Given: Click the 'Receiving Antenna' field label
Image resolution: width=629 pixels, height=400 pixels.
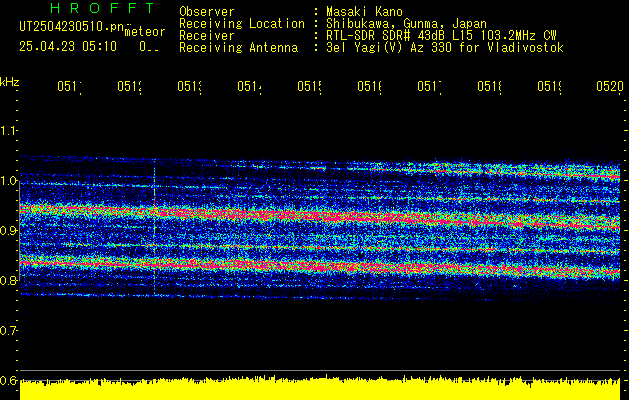Looking at the screenshot, I should point(239,48).
